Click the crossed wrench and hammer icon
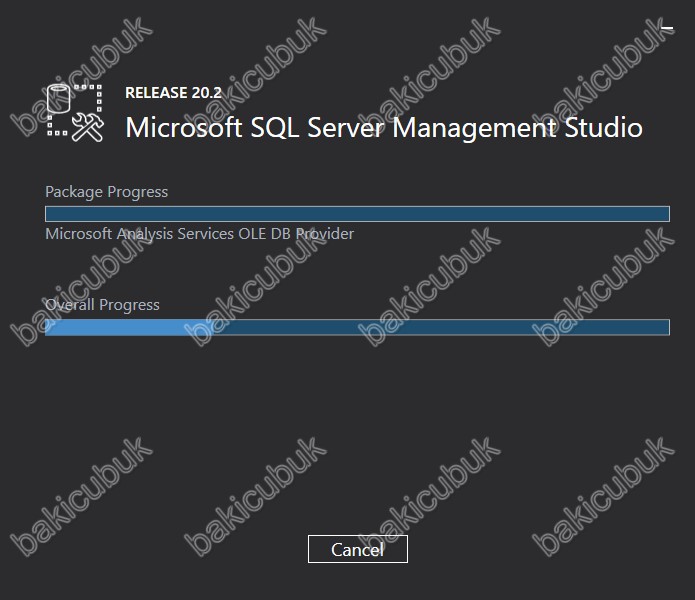 88,127
